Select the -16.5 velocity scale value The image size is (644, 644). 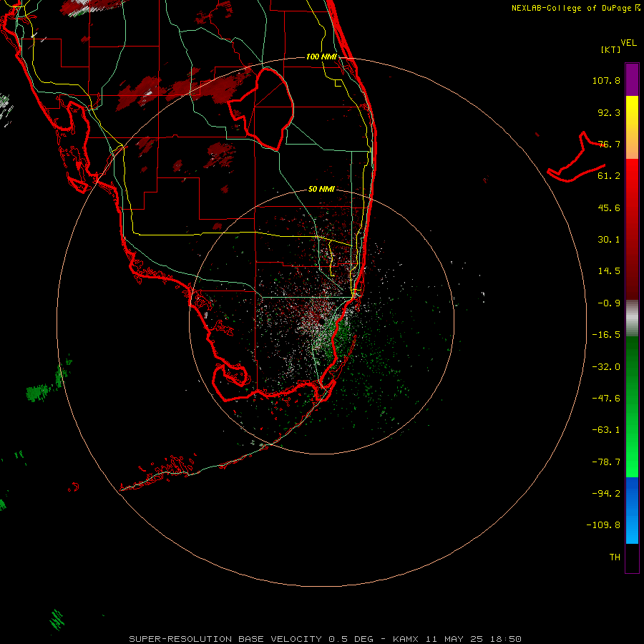pos(606,335)
